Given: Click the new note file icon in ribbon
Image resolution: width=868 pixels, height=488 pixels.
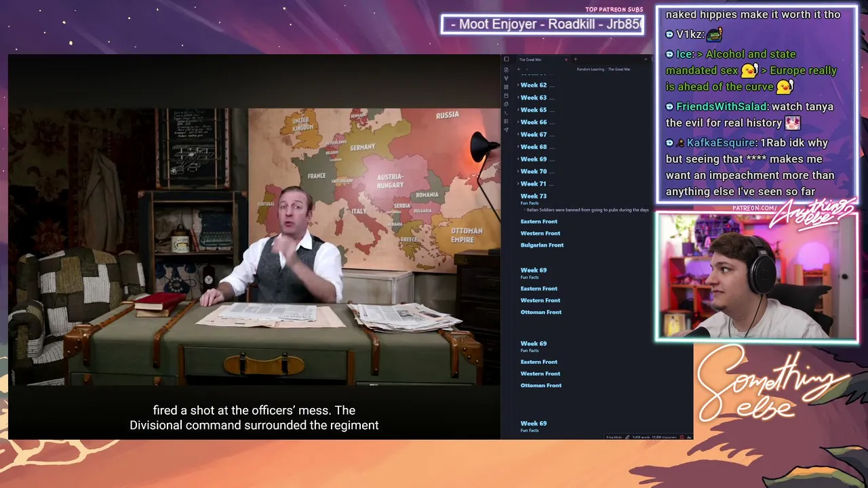Looking at the screenshot, I should pyautogui.click(x=506, y=70).
